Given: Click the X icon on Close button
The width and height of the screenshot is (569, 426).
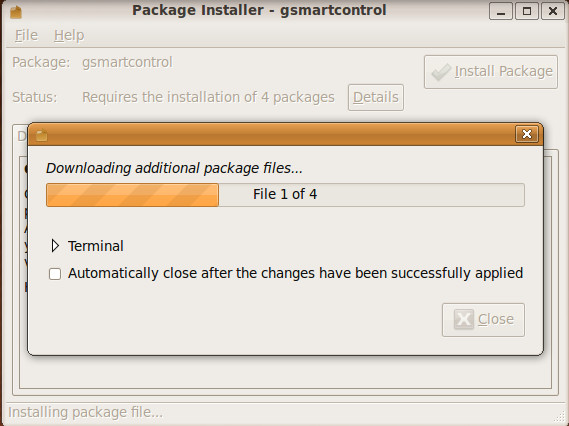Looking at the screenshot, I should pyautogui.click(x=463, y=319).
